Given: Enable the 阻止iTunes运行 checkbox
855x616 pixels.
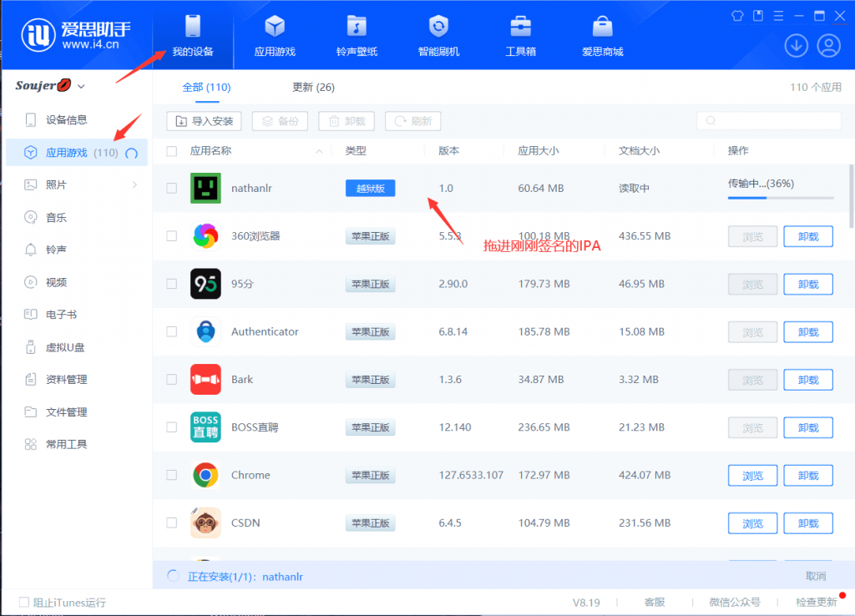Looking at the screenshot, I should click(24, 602).
